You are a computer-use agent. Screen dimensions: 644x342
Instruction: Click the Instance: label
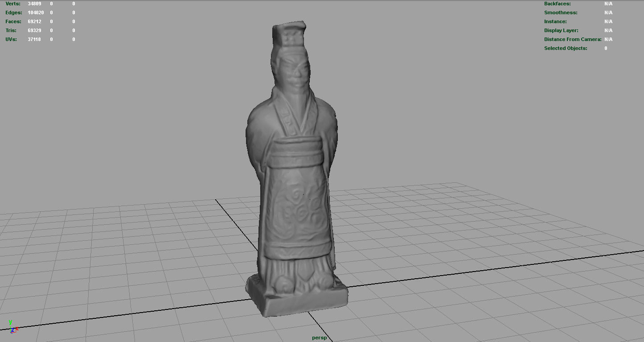click(555, 21)
